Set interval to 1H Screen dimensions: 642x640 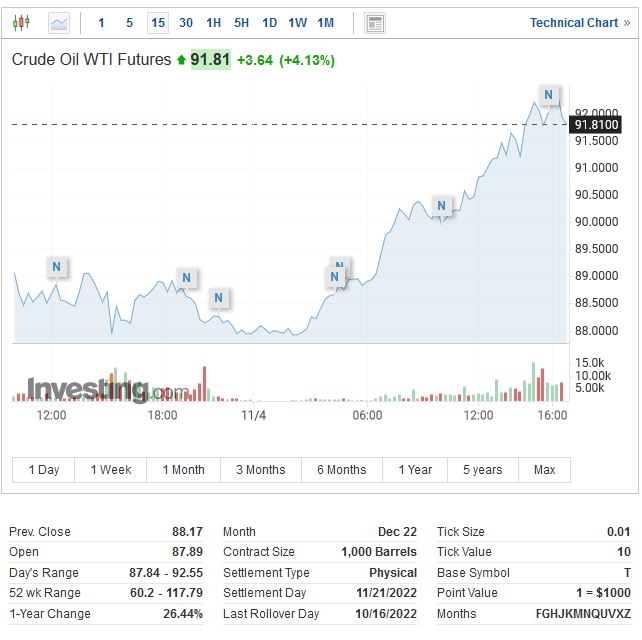(214, 22)
